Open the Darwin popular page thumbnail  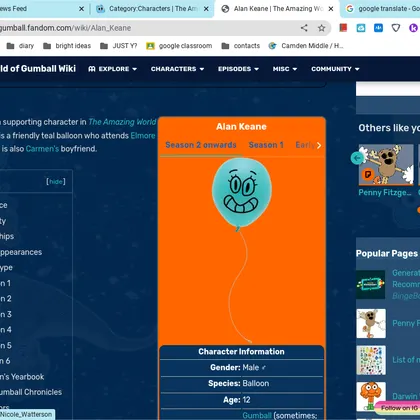[371, 396]
